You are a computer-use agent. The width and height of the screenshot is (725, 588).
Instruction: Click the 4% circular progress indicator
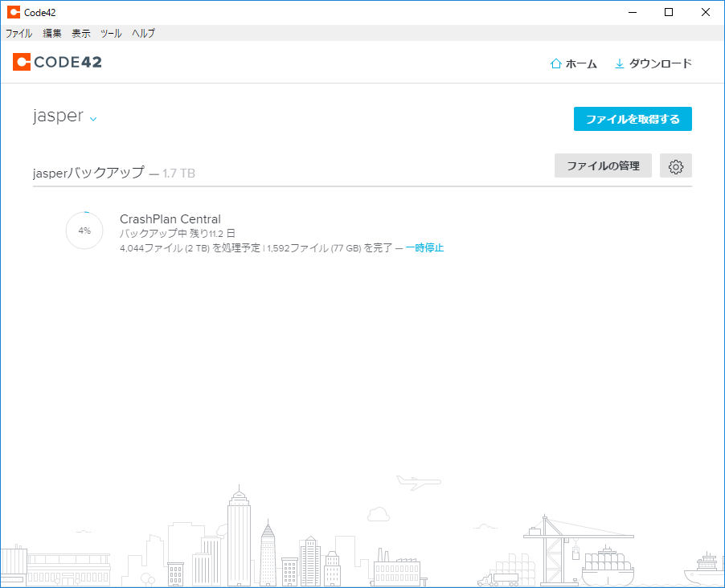pyautogui.click(x=84, y=231)
